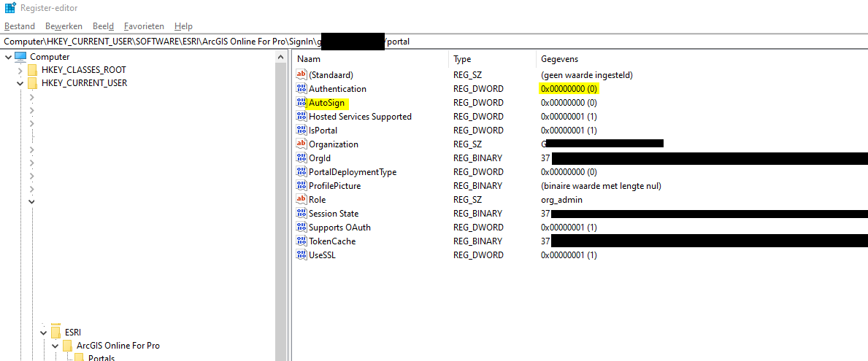
Task: Click the UseSSL DWORD value icon
Action: 302,255
